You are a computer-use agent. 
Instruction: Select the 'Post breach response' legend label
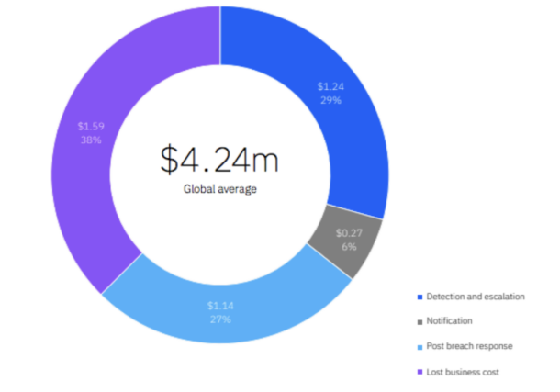pyautogui.click(x=469, y=346)
